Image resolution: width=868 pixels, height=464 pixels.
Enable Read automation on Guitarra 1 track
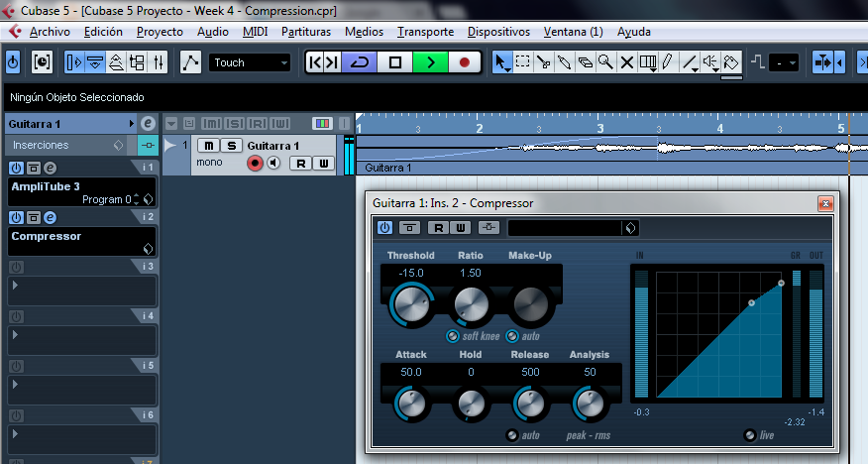click(300, 163)
